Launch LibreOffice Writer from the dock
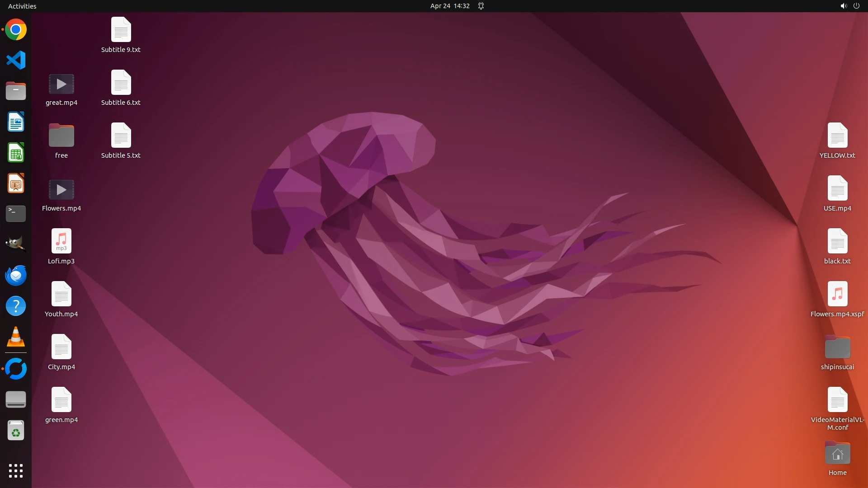 pyautogui.click(x=16, y=122)
